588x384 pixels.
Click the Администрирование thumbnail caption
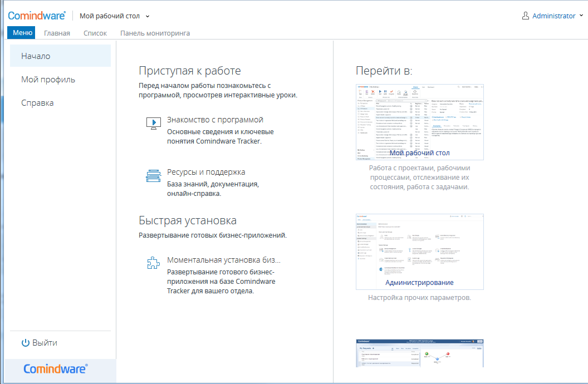[x=420, y=283]
